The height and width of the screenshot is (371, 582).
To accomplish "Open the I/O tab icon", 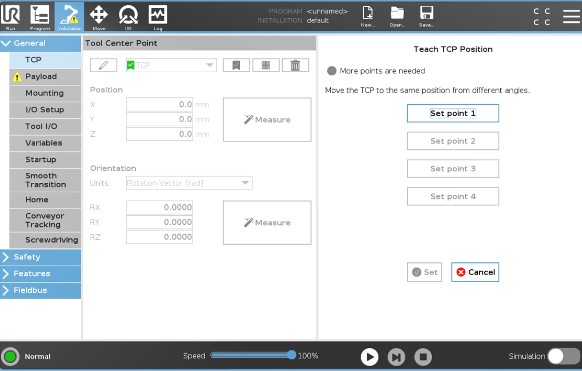I will [x=128, y=17].
